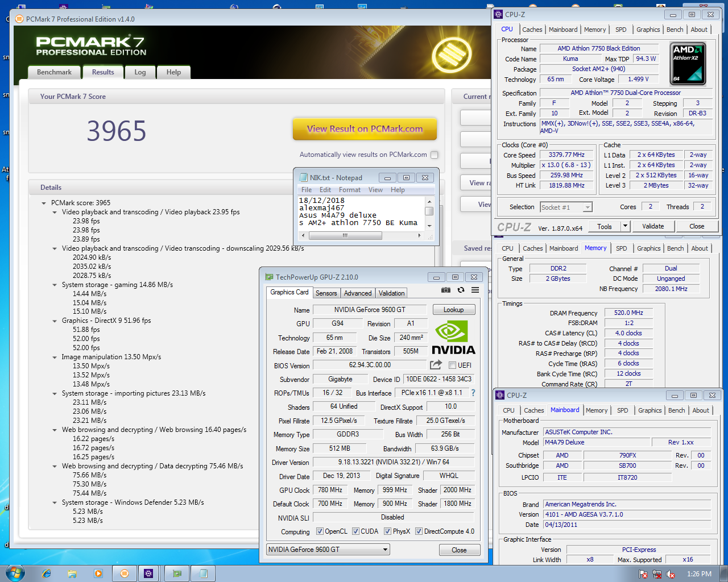This screenshot has height=582, width=728.
Task: Click the BIOS Version field 62.94.3C.00.00
Action: click(370, 365)
